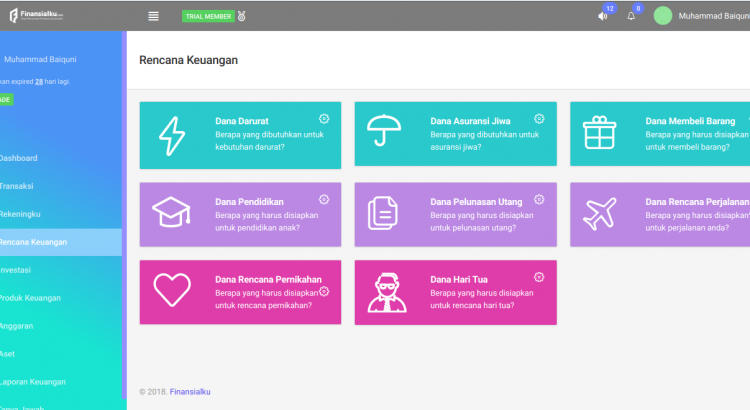Viewport: 750px width, 410px height.
Task: Click the document icon on Dana Pelunasan Utang
Action: click(383, 213)
